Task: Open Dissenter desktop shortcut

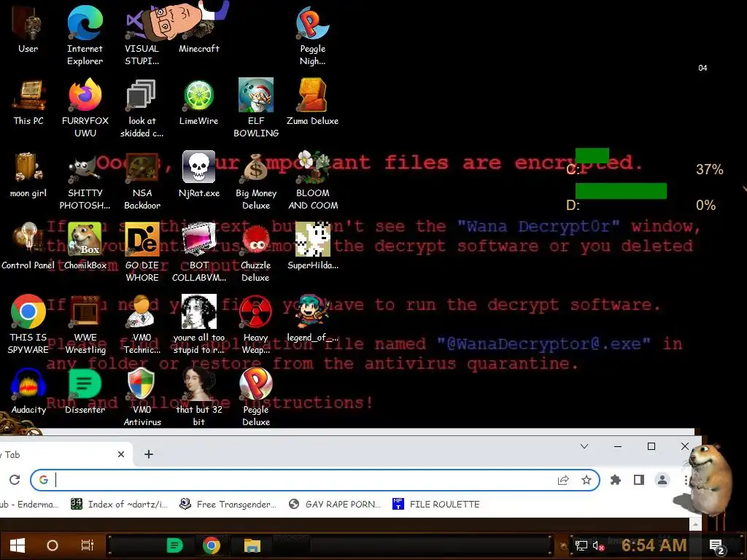Action: (85, 391)
